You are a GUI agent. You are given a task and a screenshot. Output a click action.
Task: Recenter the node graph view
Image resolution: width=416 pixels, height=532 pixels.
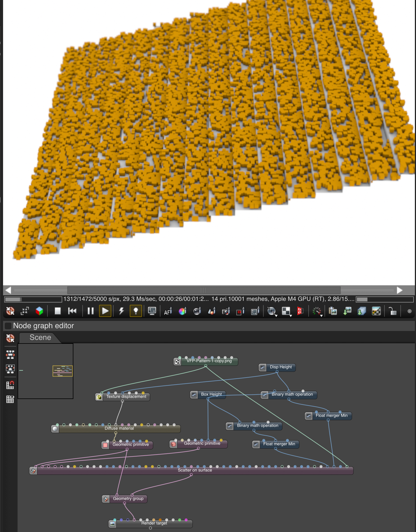point(10,338)
